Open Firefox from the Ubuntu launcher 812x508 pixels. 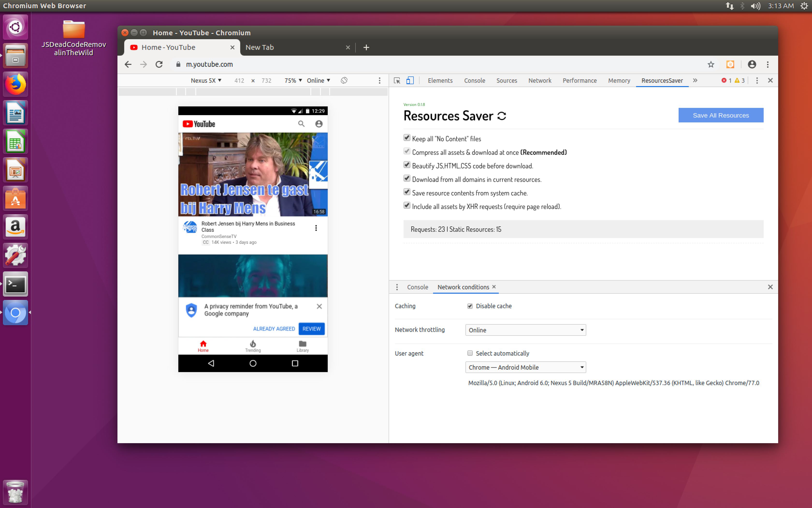coord(15,84)
